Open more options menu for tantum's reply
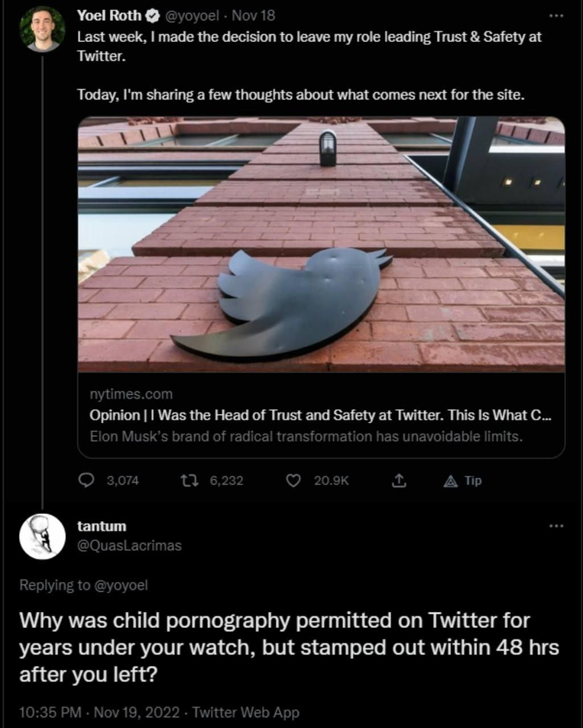The image size is (583, 728). click(x=556, y=526)
